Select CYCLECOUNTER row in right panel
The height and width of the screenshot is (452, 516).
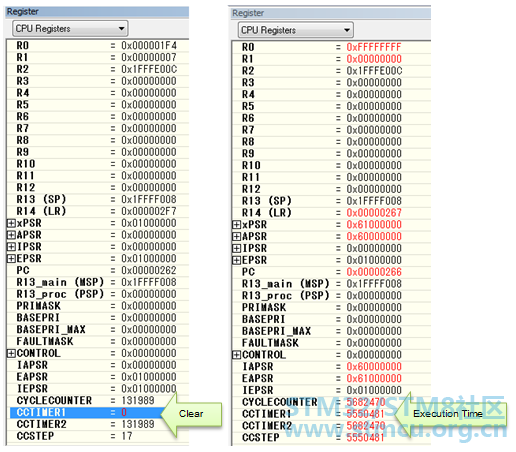pos(331,402)
